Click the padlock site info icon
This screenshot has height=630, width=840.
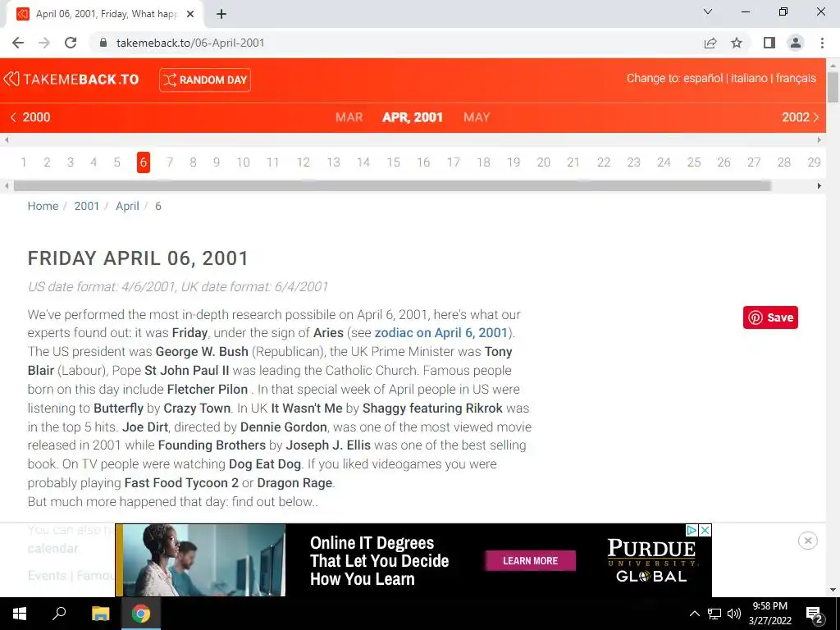[103, 43]
